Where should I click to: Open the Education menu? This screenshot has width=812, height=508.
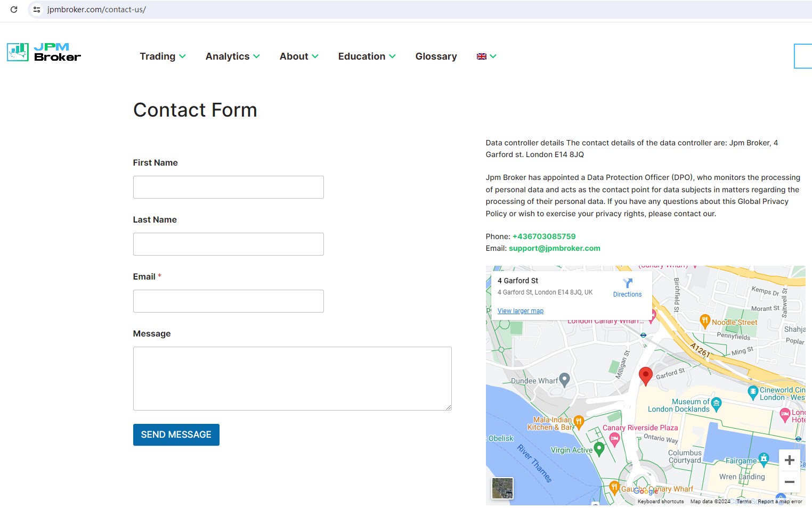pyautogui.click(x=367, y=56)
